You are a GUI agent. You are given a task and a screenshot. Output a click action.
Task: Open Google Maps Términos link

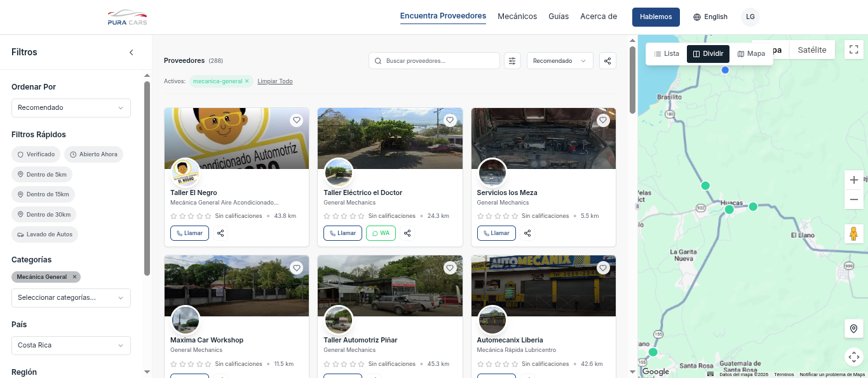point(784,375)
